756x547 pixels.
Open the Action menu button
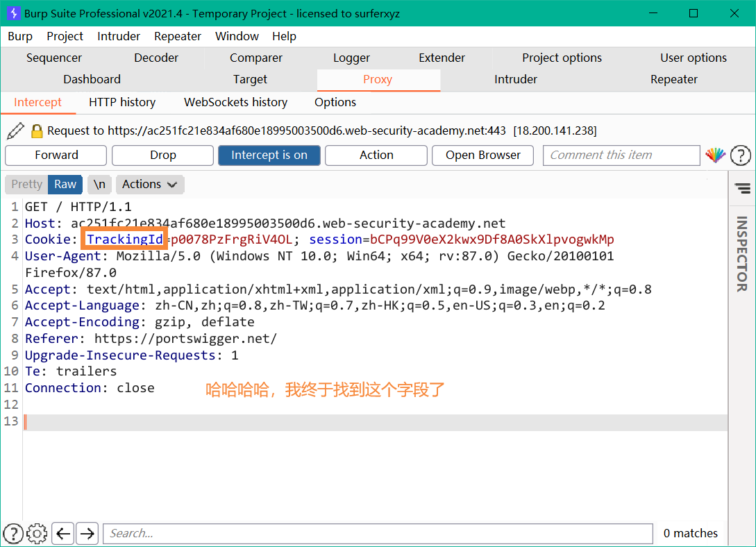tap(376, 155)
